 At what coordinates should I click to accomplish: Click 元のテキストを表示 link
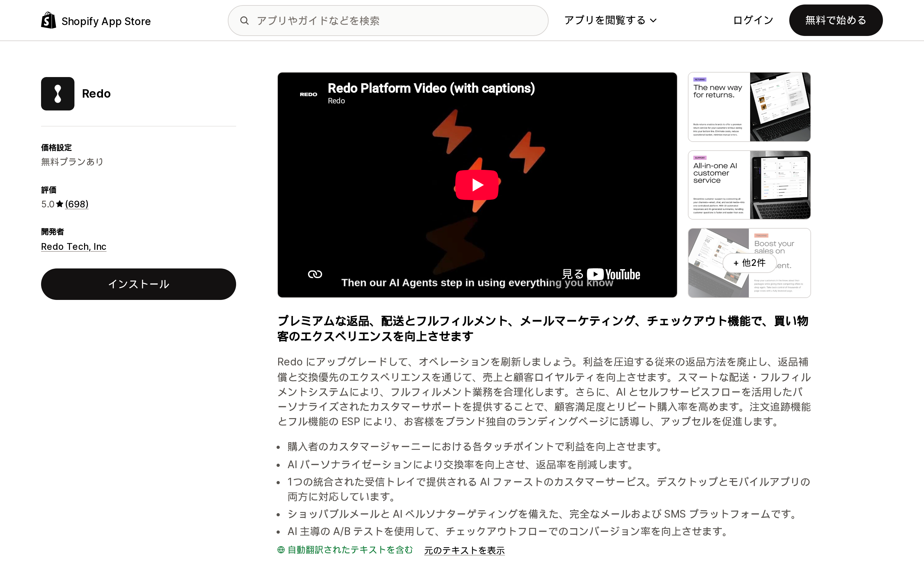pyautogui.click(x=464, y=550)
